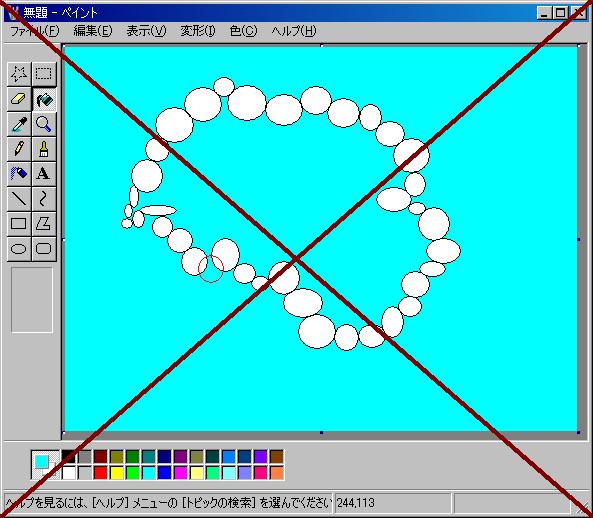Open the 表示(V) menu
The height and width of the screenshot is (518, 593).
[x=146, y=31]
